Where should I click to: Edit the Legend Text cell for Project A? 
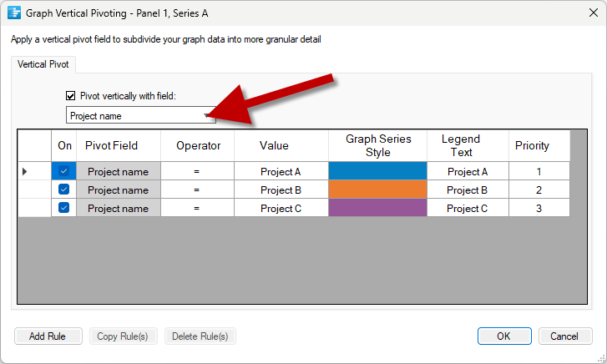[x=468, y=171]
